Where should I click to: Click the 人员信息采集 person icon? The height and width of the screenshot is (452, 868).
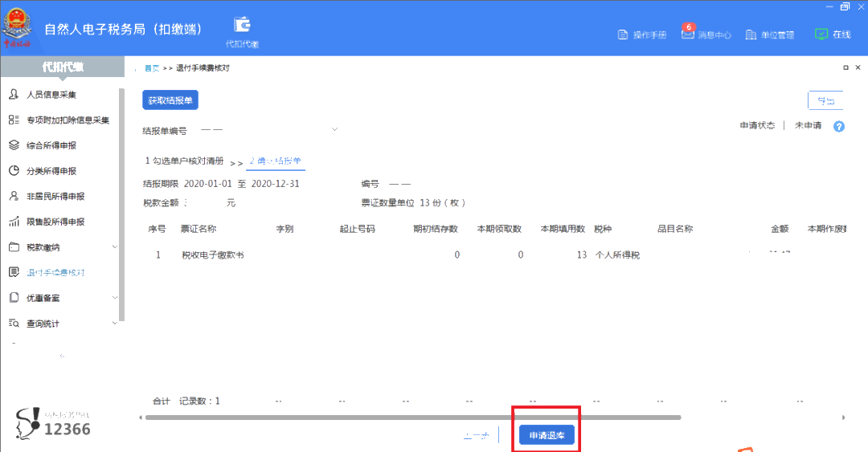click(x=14, y=95)
